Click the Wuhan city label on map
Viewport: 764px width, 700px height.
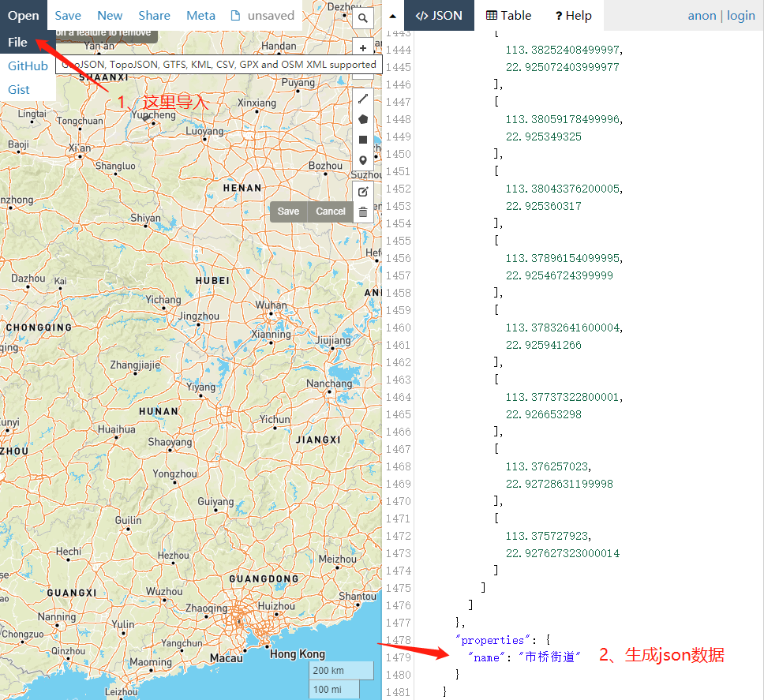tap(271, 305)
